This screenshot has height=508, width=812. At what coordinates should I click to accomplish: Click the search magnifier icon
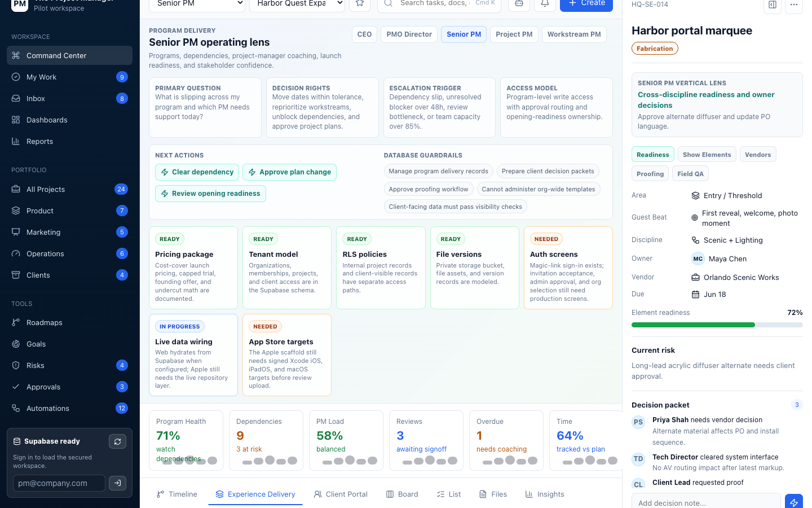(x=389, y=3)
